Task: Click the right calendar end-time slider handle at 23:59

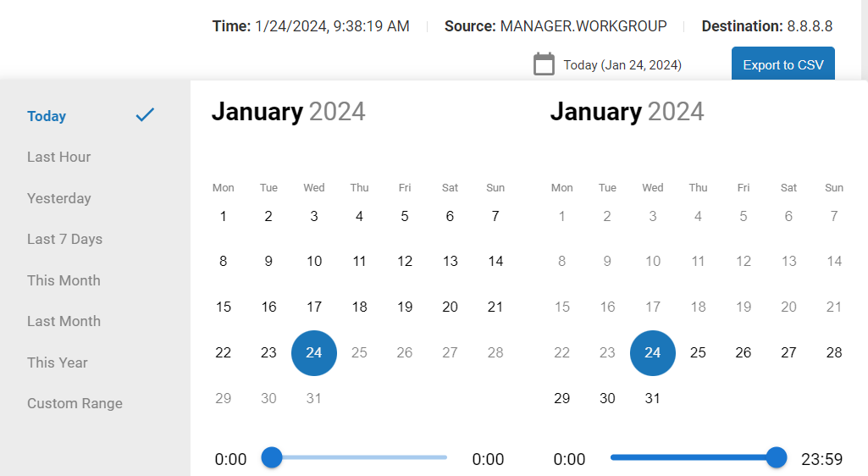Action: pyautogui.click(x=776, y=457)
